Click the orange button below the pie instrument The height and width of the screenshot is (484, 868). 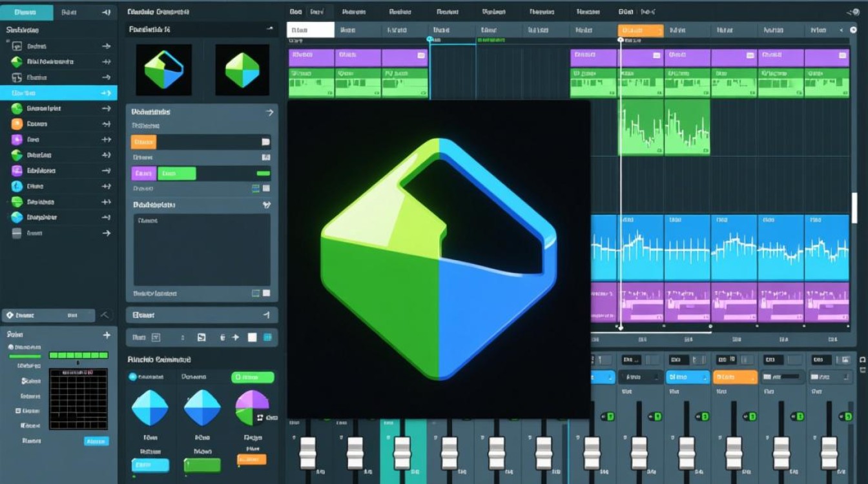(252, 459)
